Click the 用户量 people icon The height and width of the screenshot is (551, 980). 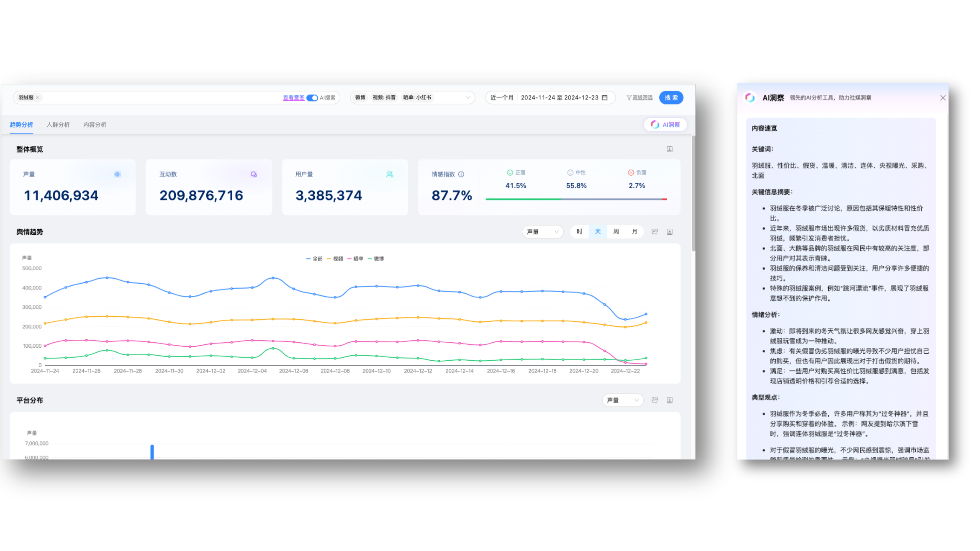(390, 174)
